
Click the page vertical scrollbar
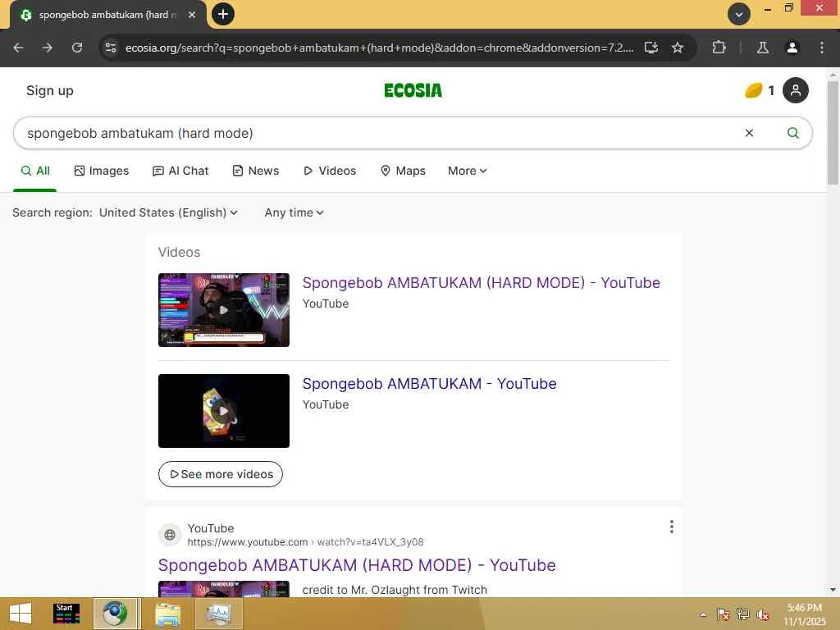833,133
